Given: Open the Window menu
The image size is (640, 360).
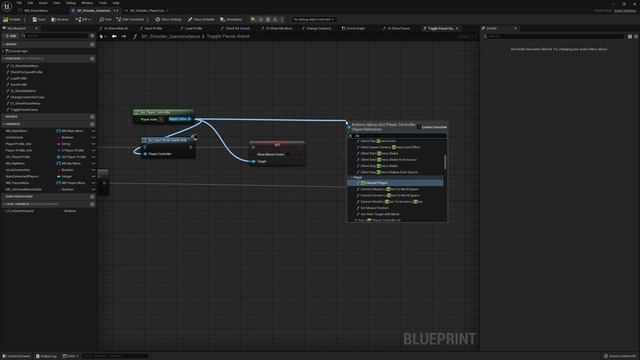Looking at the screenshot, I should (87, 3).
